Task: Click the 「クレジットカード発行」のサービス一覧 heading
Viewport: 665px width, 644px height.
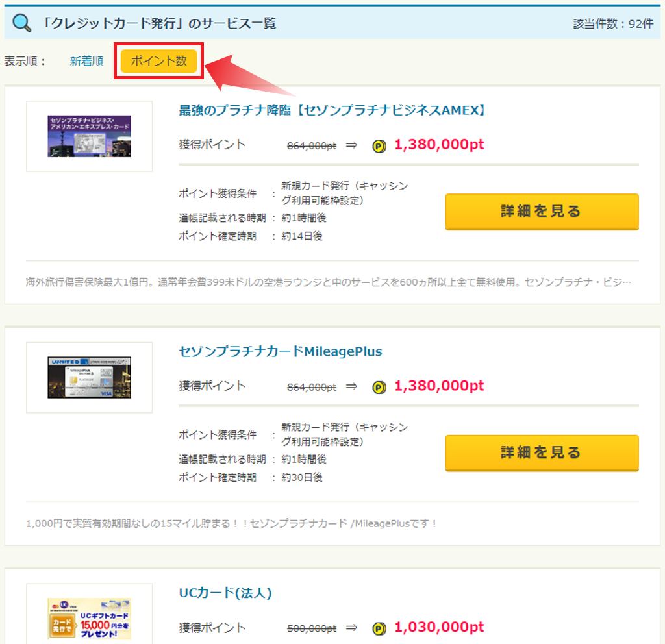Action: click(x=158, y=23)
